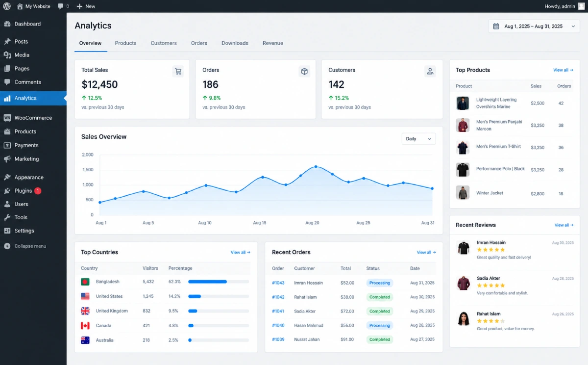
Task: Click Completed status for order #1042
Action: coord(380,297)
